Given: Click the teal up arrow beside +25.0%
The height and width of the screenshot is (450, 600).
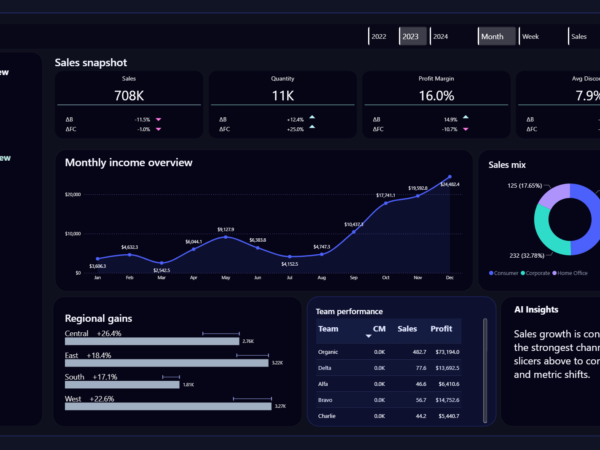Looking at the screenshot, I should 312,127.
